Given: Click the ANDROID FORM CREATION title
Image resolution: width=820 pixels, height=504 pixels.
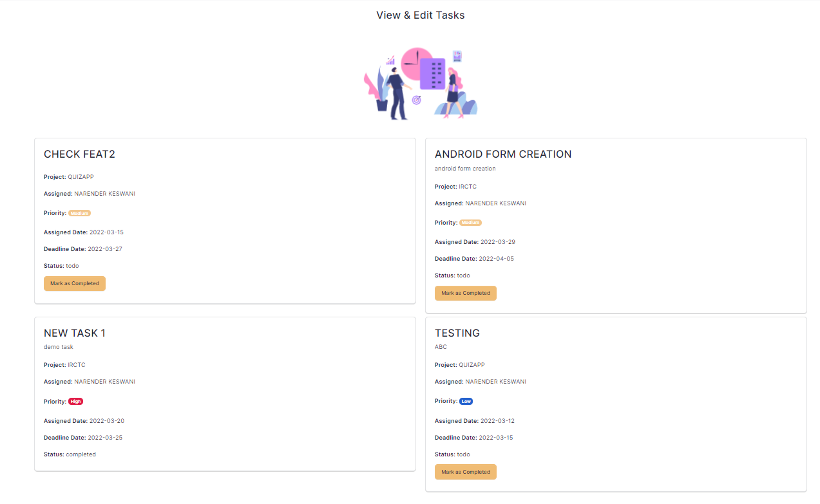Looking at the screenshot, I should (503, 154).
